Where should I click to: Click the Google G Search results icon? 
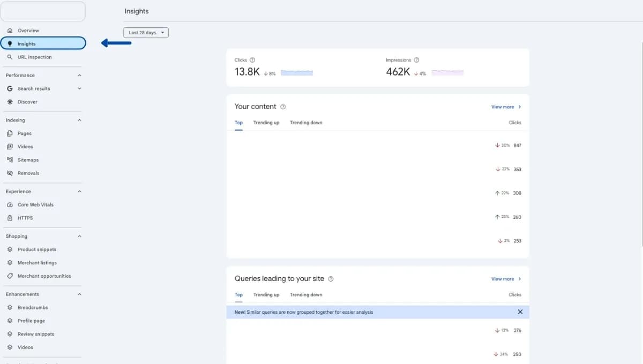(x=10, y=89)
